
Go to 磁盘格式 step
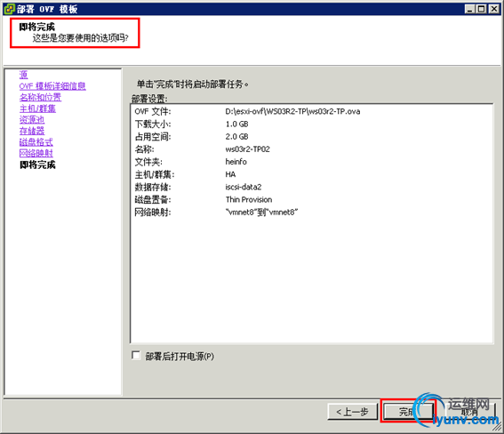tap(36, 142)
